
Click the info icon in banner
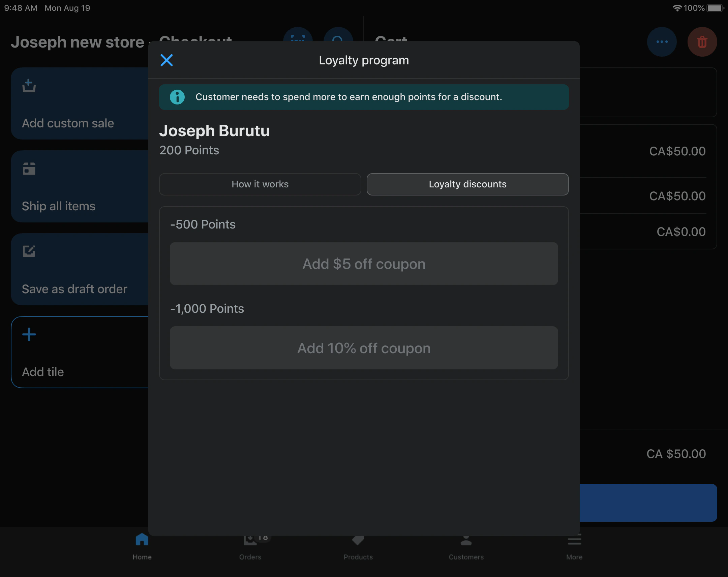click(177, 97)
